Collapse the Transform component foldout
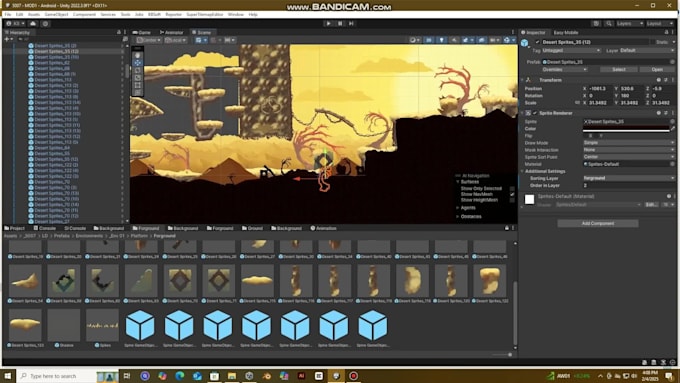 tap(523, 80)
